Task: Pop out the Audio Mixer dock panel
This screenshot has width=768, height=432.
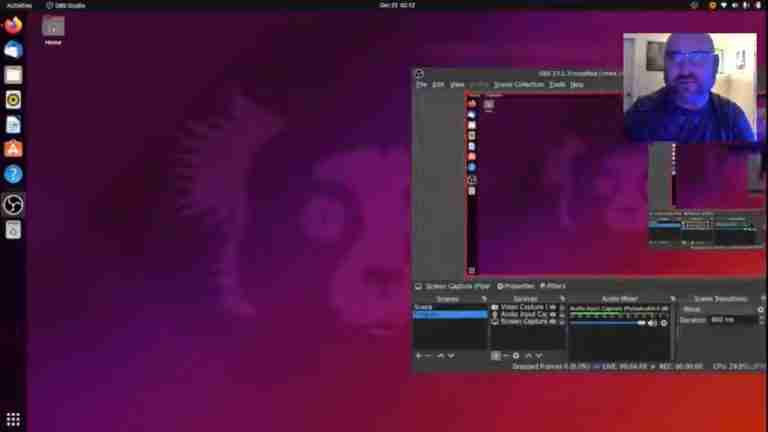Action: 672,299
